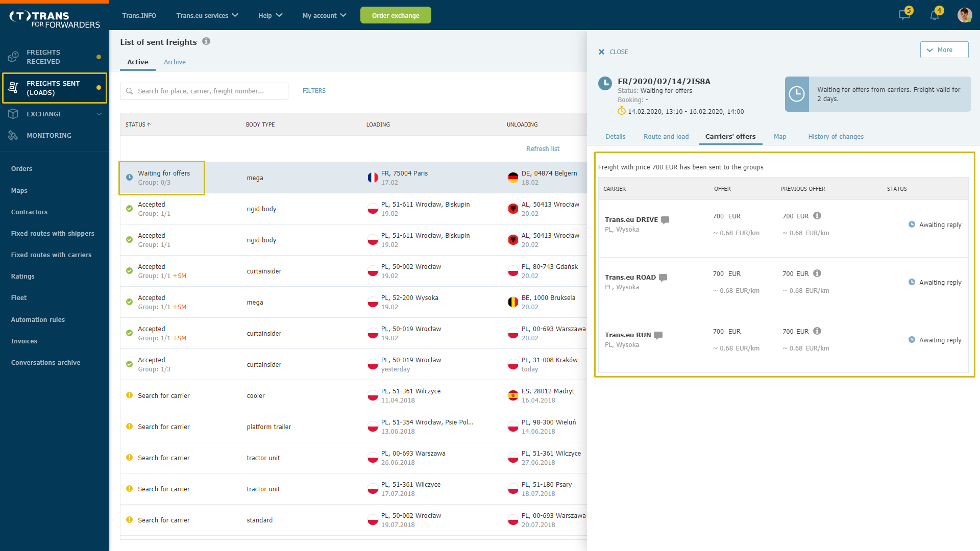980x551 pixels.
Task: Click the large clock icon in waiting banner
Action: [797, 94]
